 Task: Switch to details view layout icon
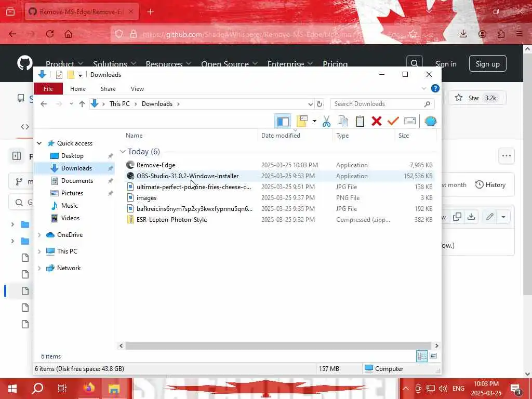coord(422,356)
